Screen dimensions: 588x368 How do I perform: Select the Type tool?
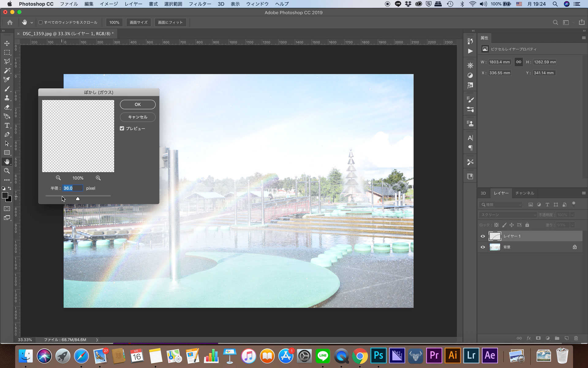7,125
